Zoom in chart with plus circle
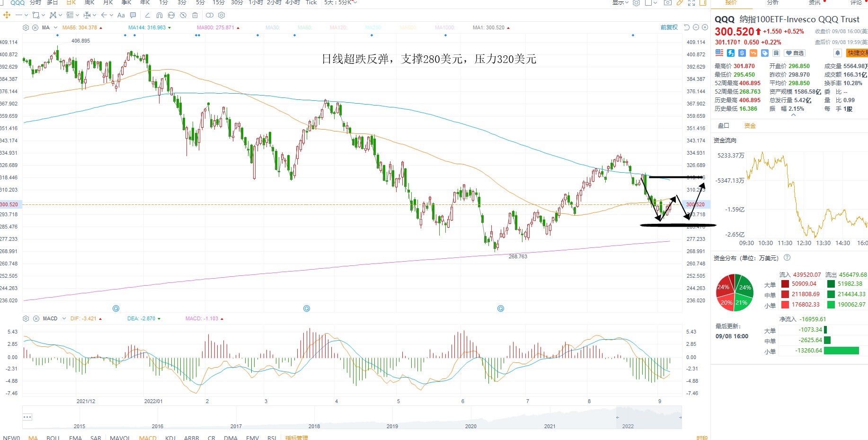The image size is (868, 440). tap(705, 27)
